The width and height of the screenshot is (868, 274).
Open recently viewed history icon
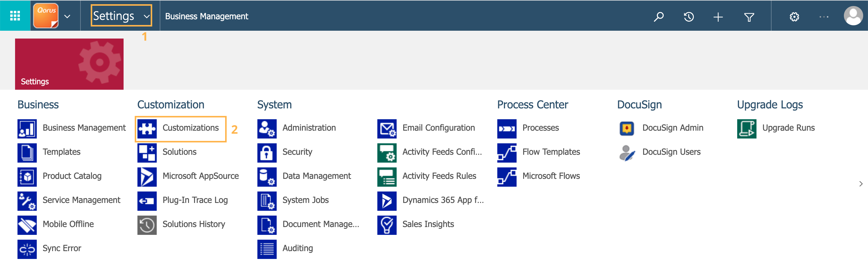(688, 17)
